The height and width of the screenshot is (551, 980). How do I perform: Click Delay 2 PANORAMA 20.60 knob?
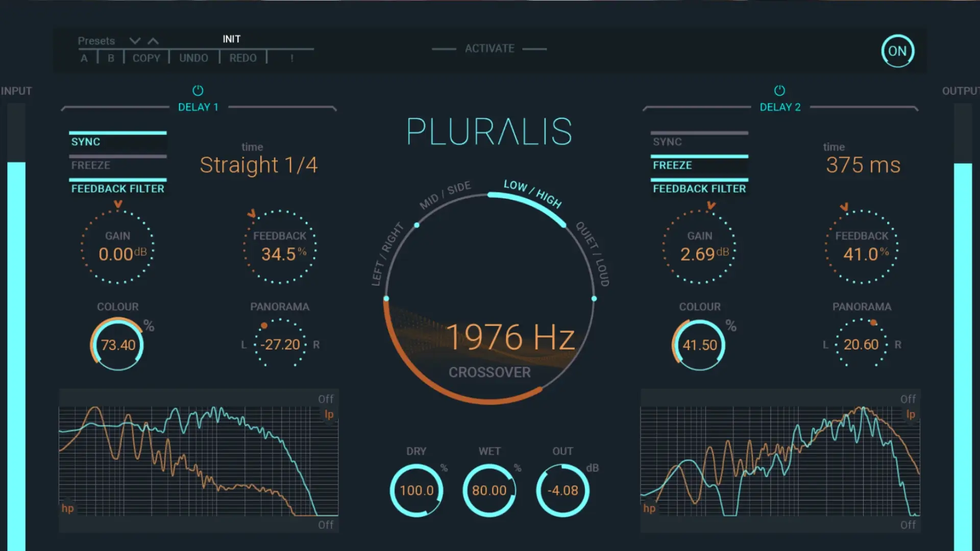pos(862,343)
